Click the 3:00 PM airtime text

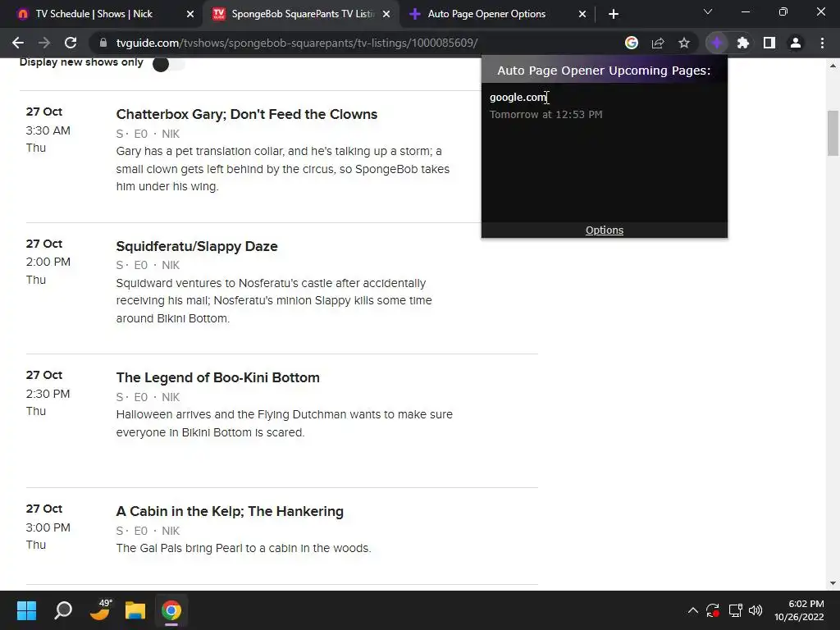point(48,527)
